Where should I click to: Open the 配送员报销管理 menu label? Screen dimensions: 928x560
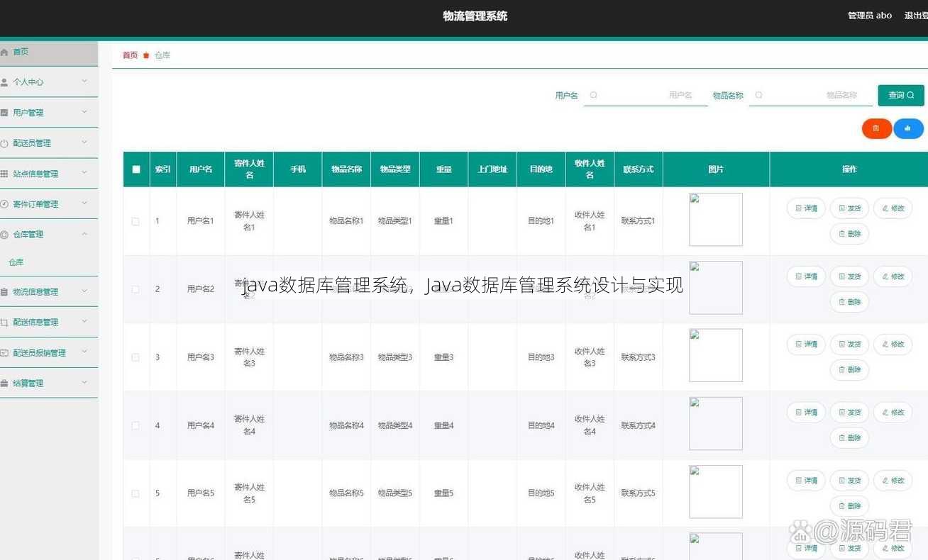40,353
